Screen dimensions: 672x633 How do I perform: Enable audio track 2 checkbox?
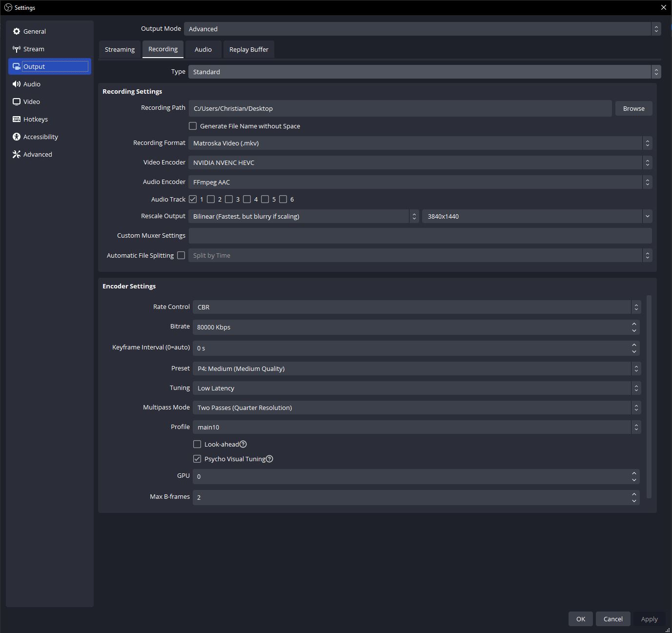[x=211, y=199]
